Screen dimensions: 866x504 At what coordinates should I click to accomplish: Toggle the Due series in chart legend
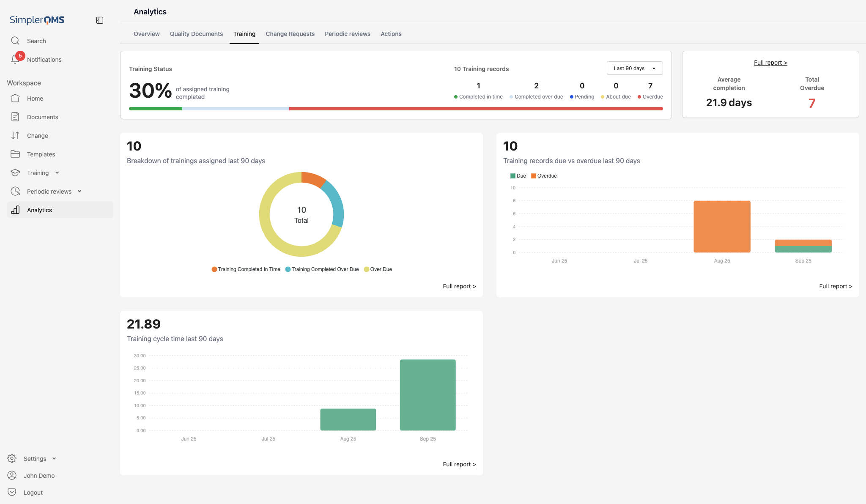tap(518, 176)
